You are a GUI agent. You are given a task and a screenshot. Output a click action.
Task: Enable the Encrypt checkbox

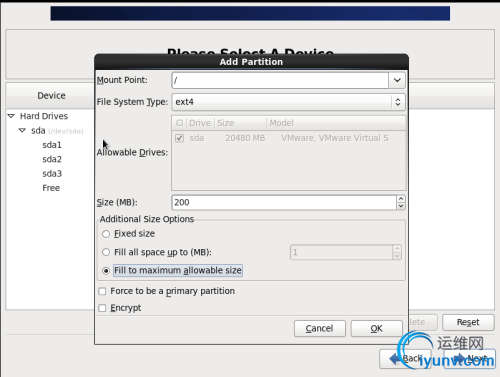point(102,308)
